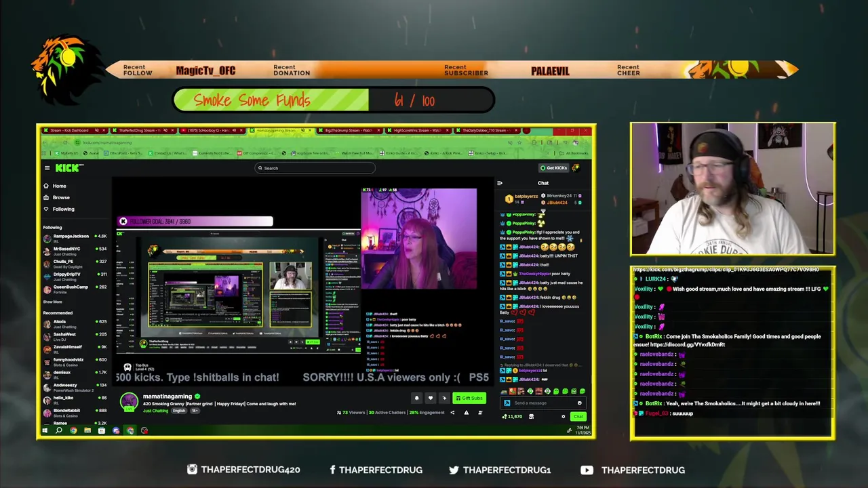Open the Kick hamburger sidebar menu
868x488 pixels.
47,168
